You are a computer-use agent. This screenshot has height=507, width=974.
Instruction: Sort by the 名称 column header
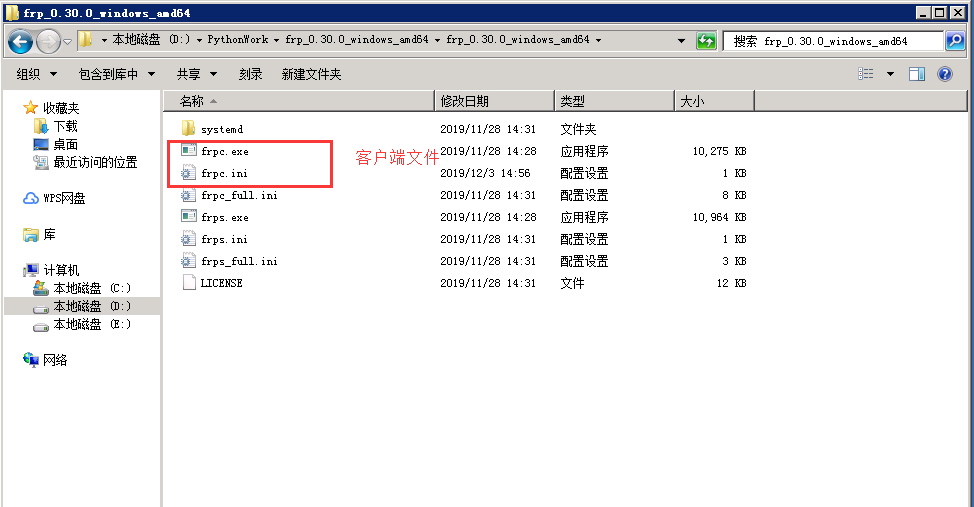(x=299, y=101)
